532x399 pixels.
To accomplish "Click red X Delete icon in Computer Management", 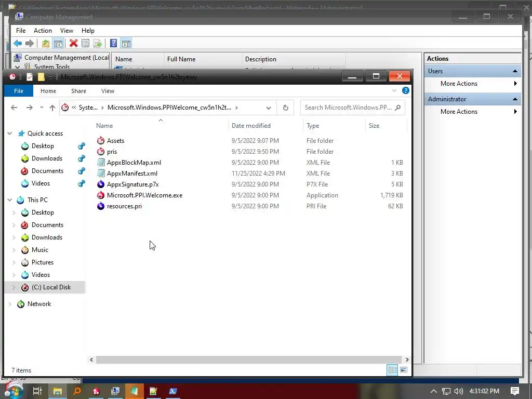I will click(x=73, y=44).
